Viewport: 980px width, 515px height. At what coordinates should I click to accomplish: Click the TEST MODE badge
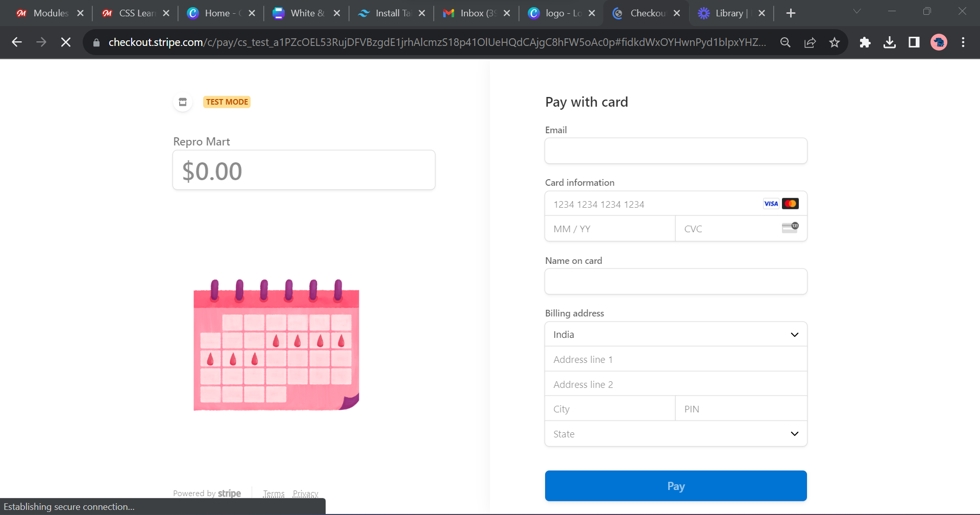point(227,102)
